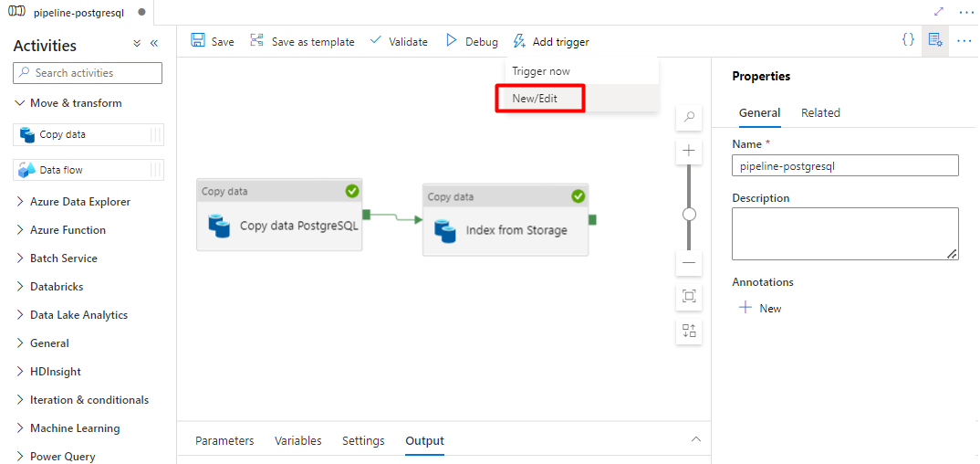Click the Validate checkmark button
The image size is (980, 464).
pyautogui.click(x=399, y=41)
